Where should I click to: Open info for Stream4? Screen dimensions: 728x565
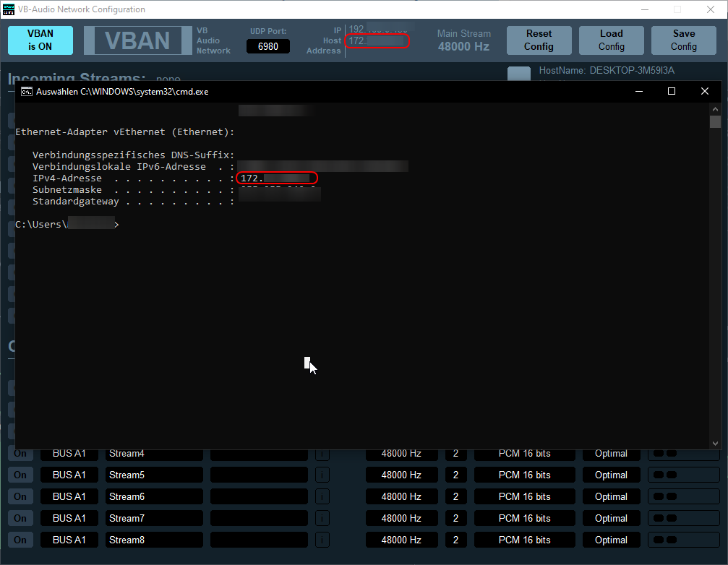point(322,454)
